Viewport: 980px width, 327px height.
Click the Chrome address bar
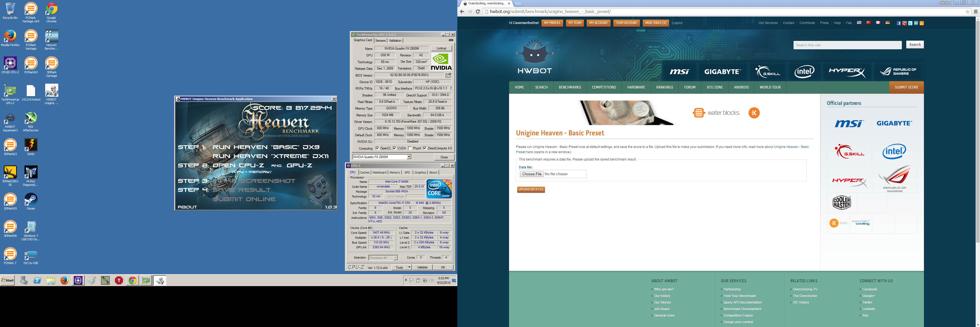pos(727,12)
